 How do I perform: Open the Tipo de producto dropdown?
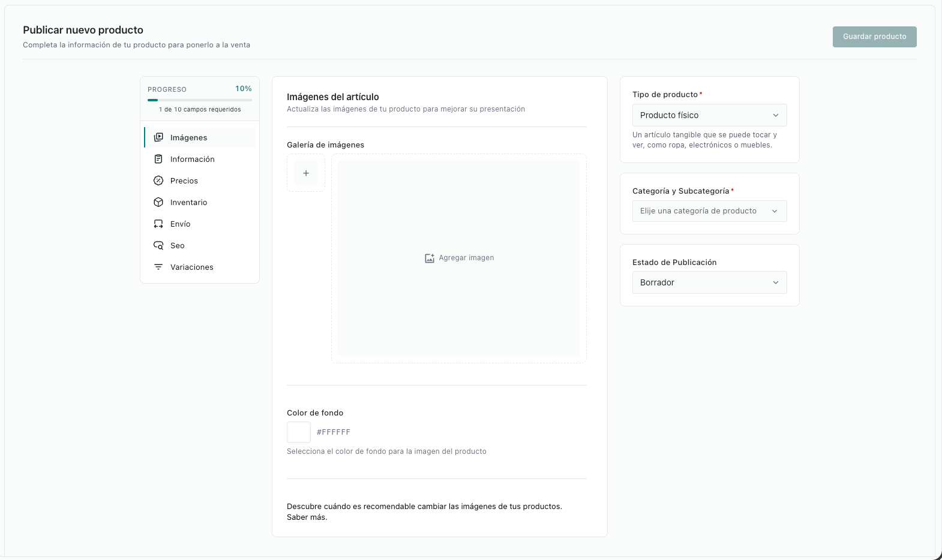tap(709, 115)
